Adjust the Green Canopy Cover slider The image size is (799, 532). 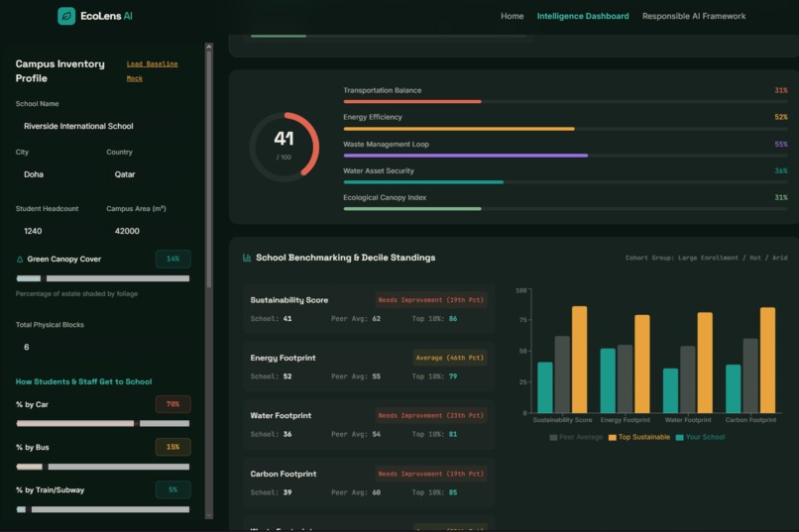(x=103, y=278)
